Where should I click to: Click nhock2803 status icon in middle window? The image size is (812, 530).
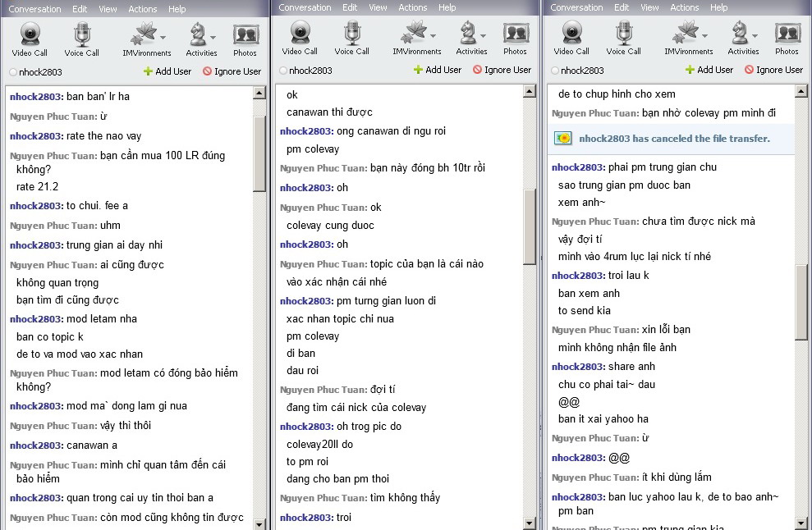click(x=282, y=71)
